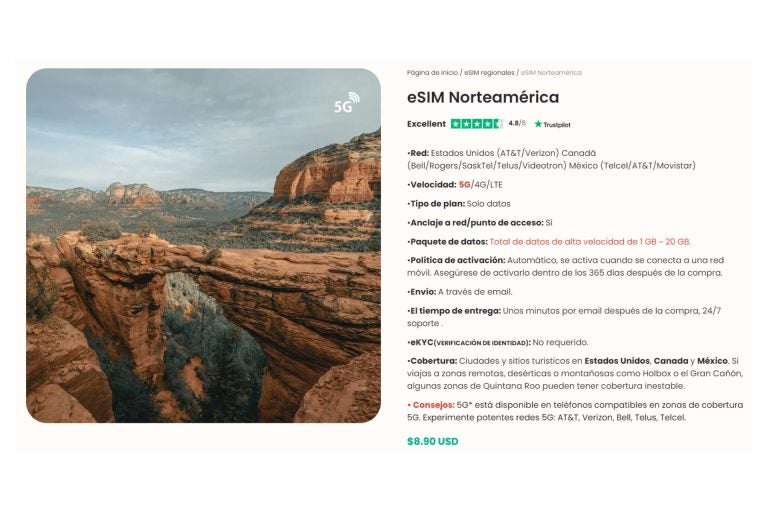Click the red 5G speed text
Viewport: 768px width, 512px height.
[464, 185]
